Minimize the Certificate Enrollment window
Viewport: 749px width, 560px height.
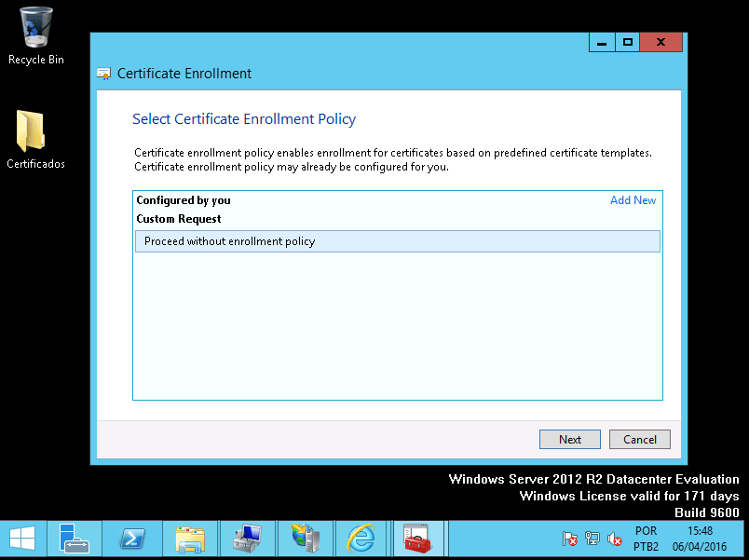pyautogui.click(x=602, y=42)
